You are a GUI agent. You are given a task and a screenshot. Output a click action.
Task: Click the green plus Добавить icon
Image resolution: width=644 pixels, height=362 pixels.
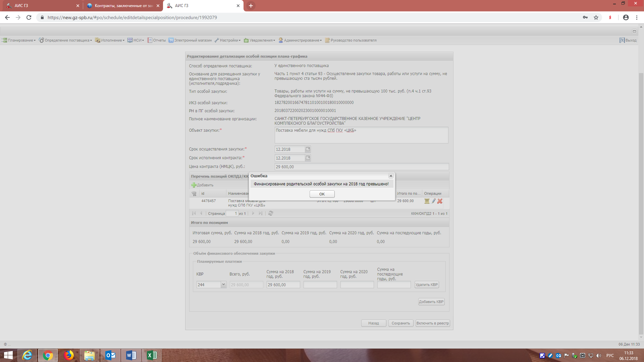click(x=194, y=185)
